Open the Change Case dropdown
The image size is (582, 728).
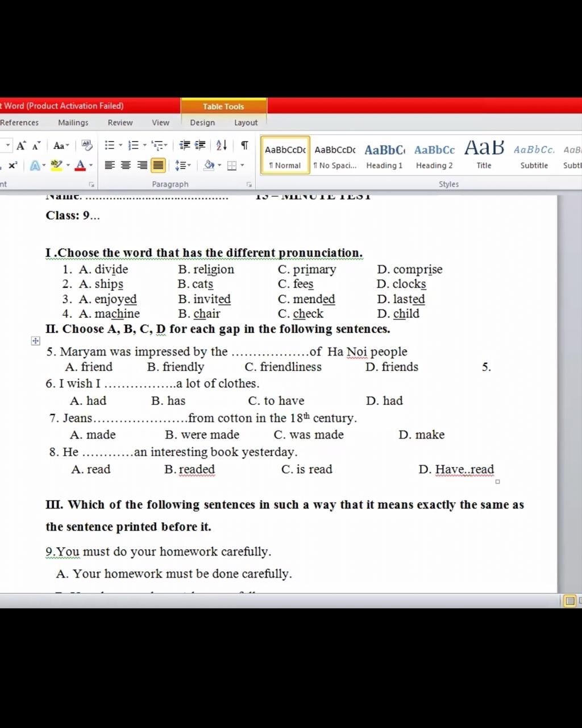(61, 146)
